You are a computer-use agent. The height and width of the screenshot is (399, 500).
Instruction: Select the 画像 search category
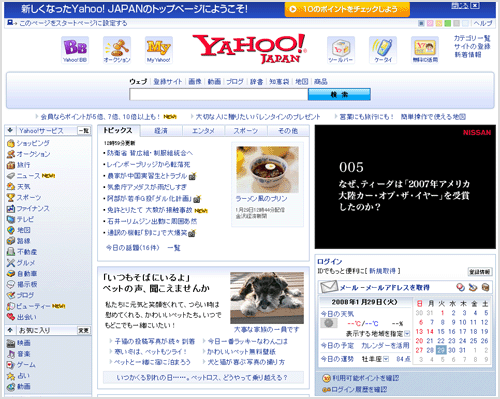(195, 81)
